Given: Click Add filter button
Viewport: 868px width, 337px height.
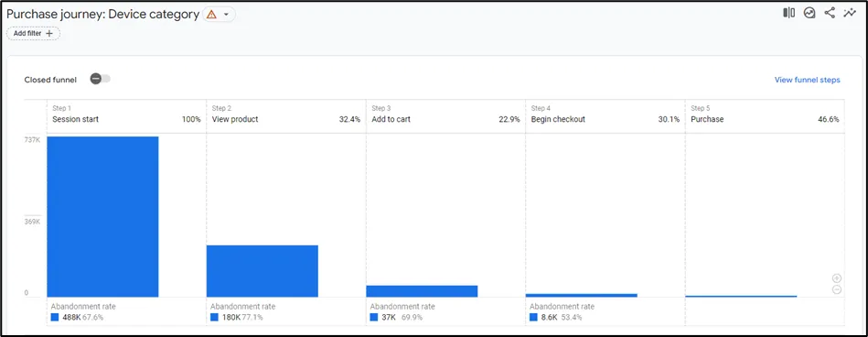Looking at the screenshot, I should [x=33, y=33].
